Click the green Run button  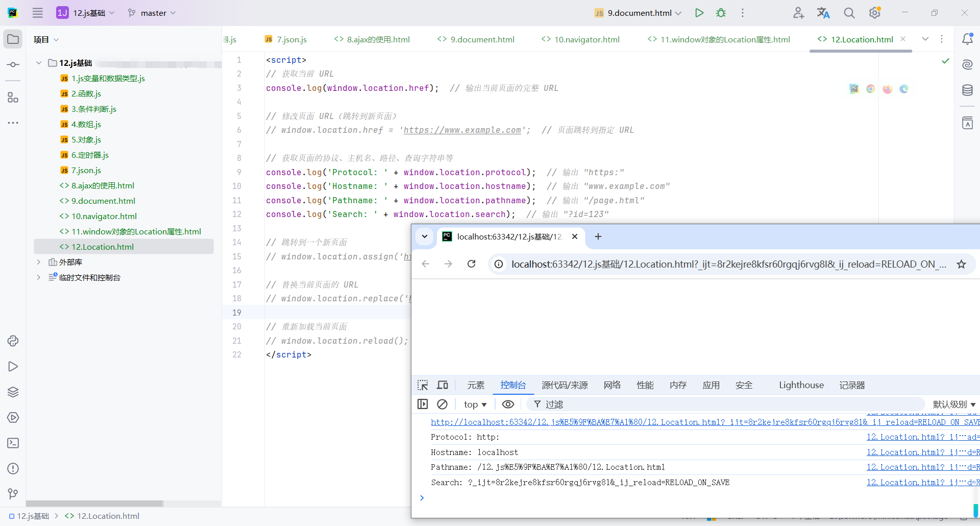[x=699, y=13]
